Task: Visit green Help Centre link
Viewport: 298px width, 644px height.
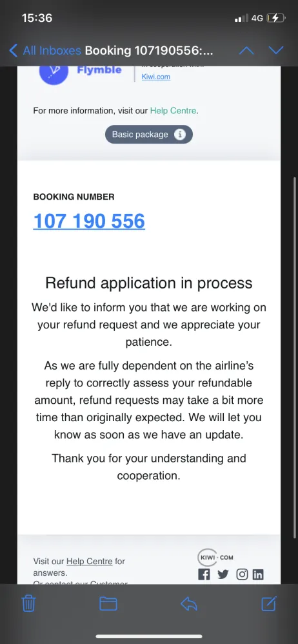Action: [x=174, y=111]
